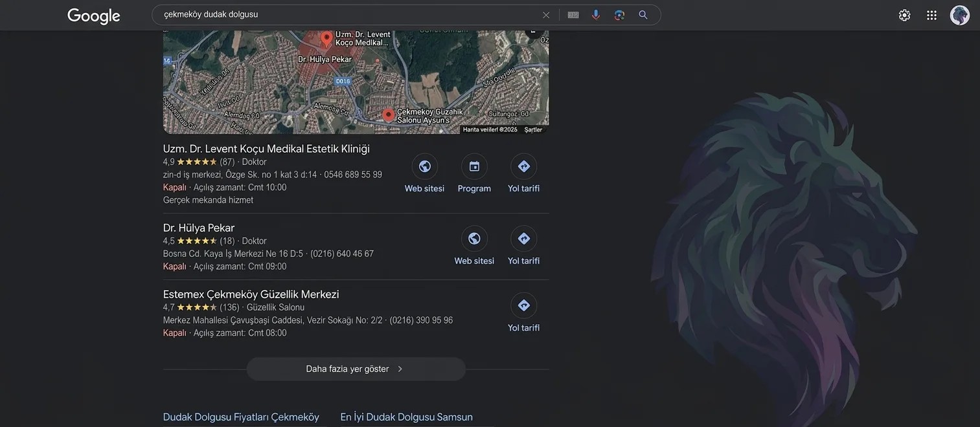Open Web sitesi for Dr. Hülya Pekar
The height and width of the screenshot is (427, 980).
[x=474, y=246]
